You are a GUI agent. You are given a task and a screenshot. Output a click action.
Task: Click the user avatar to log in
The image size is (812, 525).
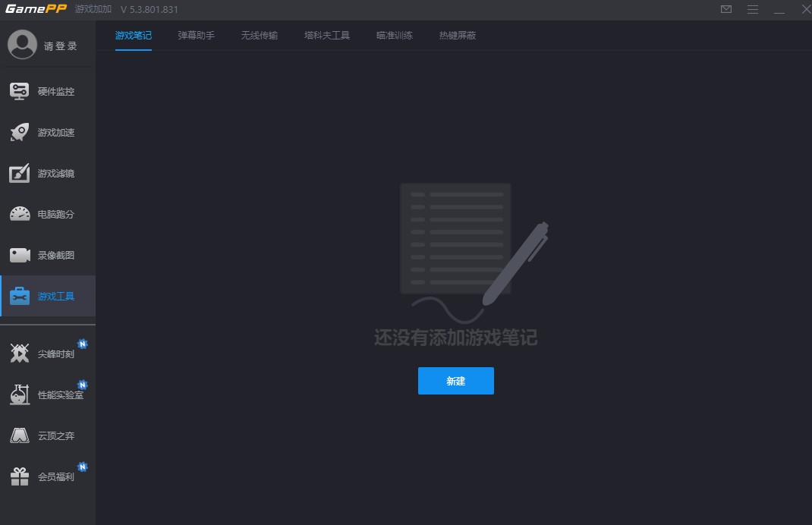tap(22, 44)
